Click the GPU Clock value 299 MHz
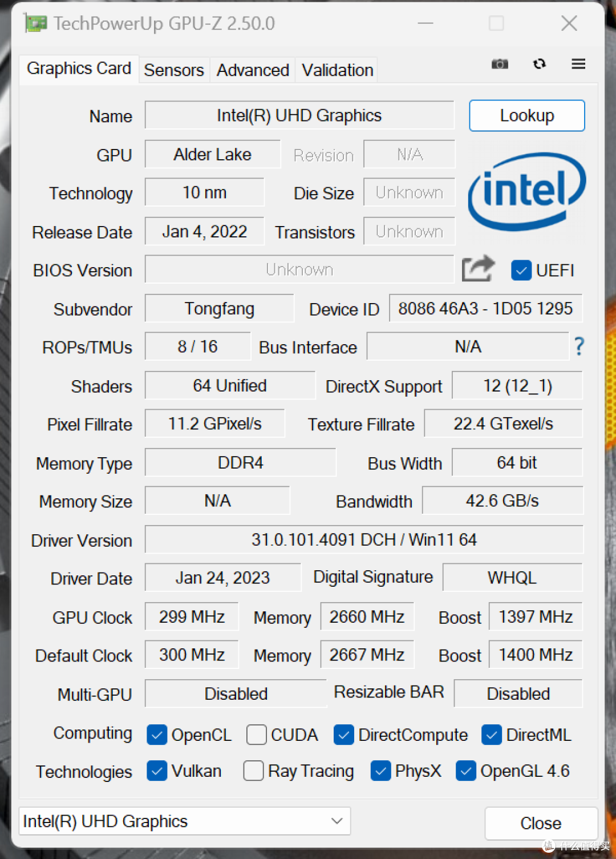Screen dimensions: 616x859 click(x=192, y=616)
